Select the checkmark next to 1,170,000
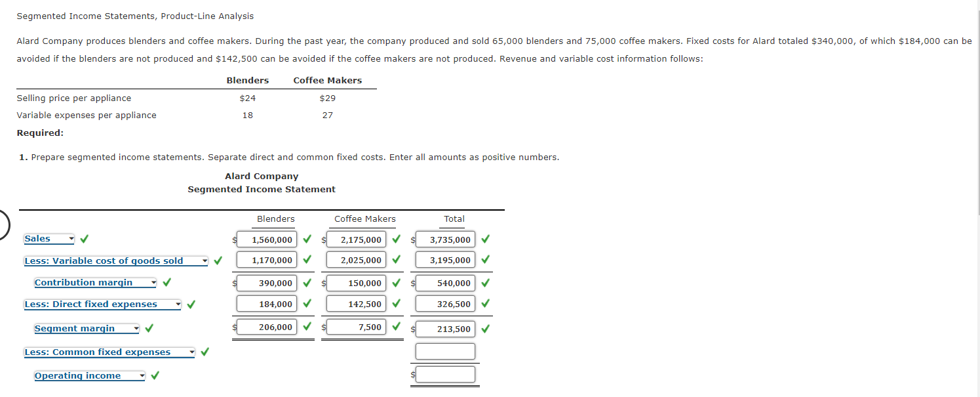 (x=307, y=260)
